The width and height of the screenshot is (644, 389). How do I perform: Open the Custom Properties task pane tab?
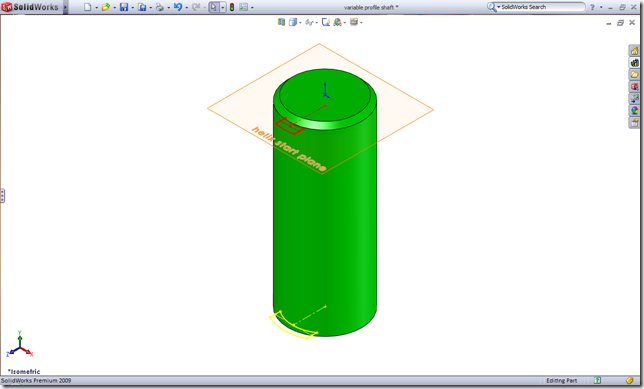(634, 122)
